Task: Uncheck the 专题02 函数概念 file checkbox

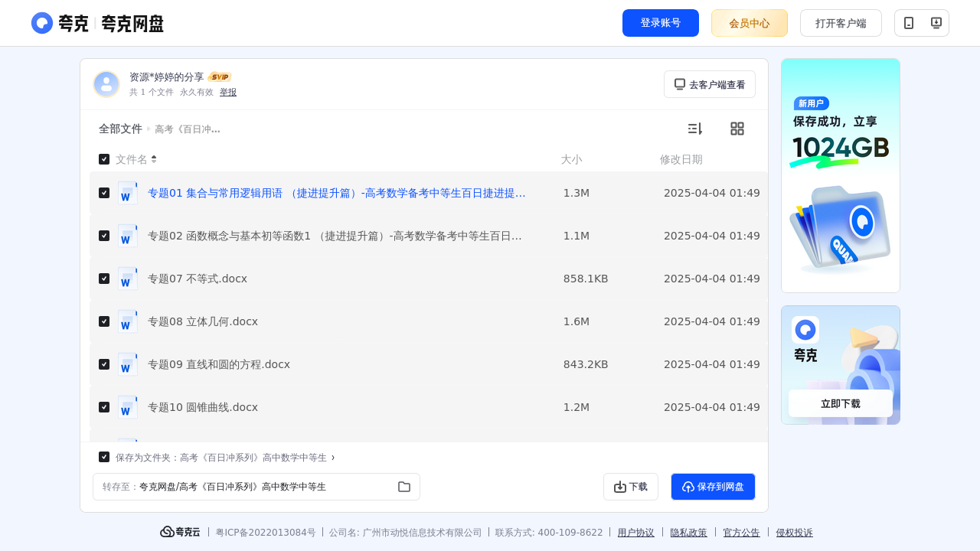Action: 104,236
